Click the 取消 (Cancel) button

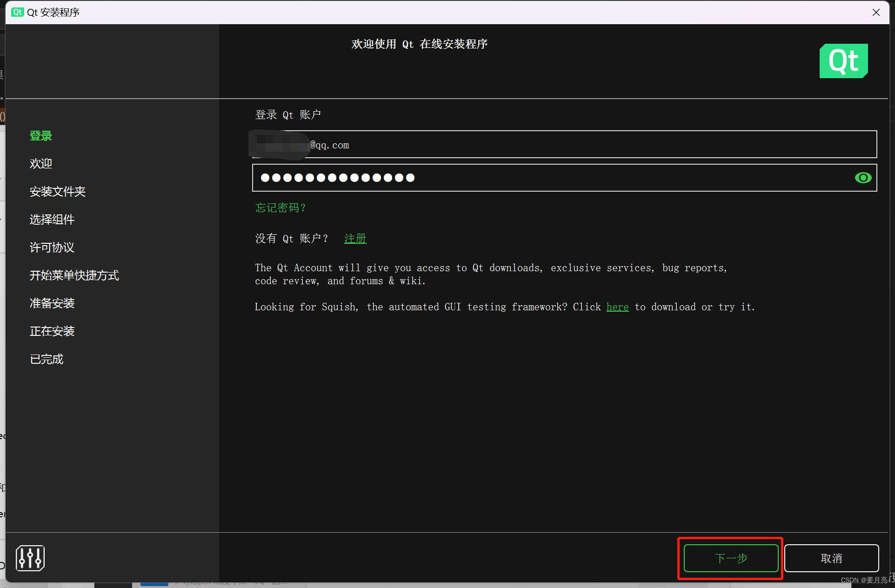click(x=831, y=558)
